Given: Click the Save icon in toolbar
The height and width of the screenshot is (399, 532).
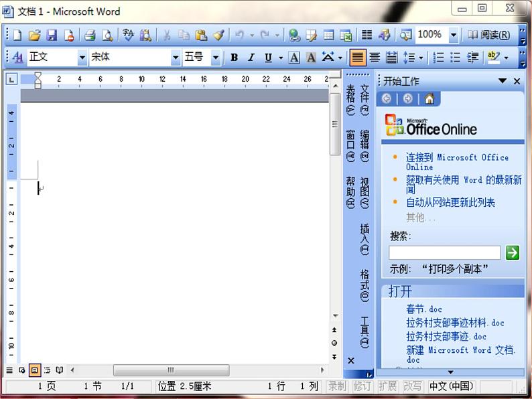Looking at the screenshot, I should 52,35.
